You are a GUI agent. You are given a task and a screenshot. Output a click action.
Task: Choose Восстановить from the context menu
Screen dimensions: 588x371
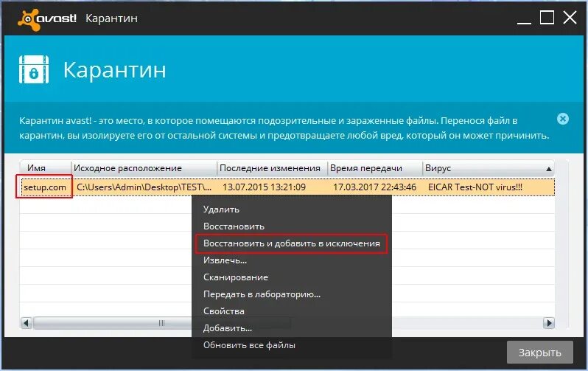(x=234, y=226)
